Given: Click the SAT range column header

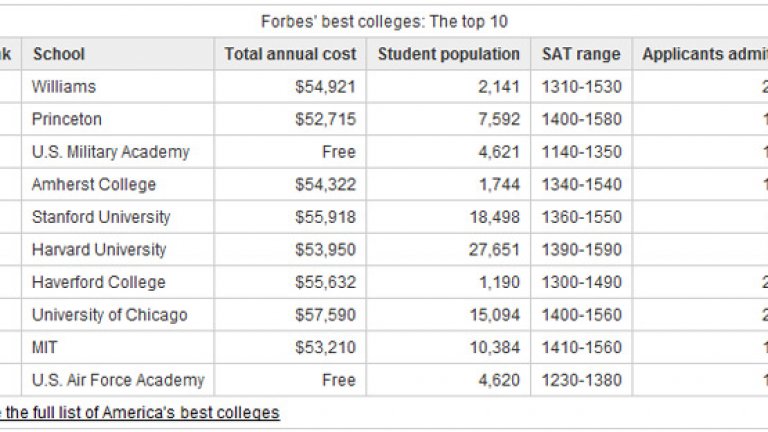Looking at the screenshot, I should [581, 54].
